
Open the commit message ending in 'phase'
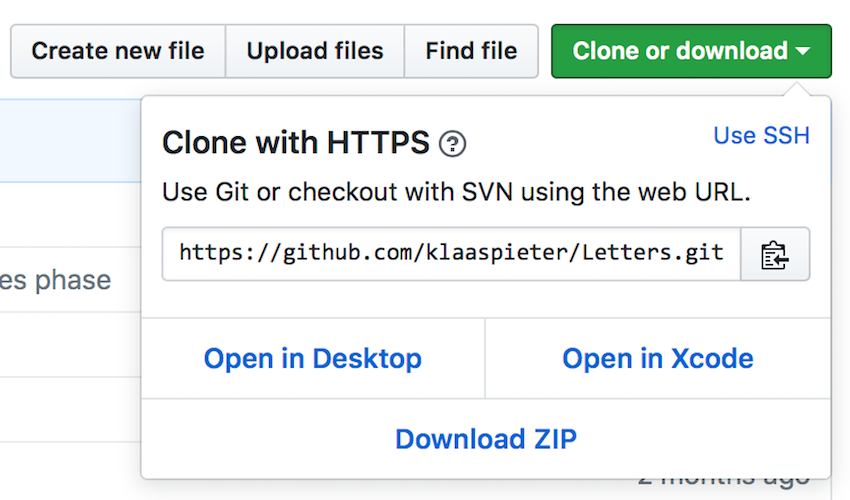tap(55, 280)
